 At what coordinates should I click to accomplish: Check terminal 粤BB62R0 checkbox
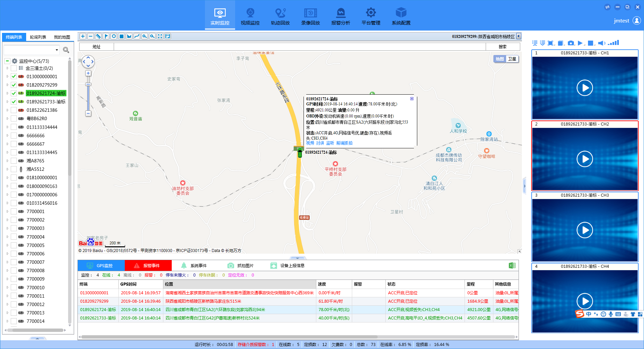[x=14, y=118]
